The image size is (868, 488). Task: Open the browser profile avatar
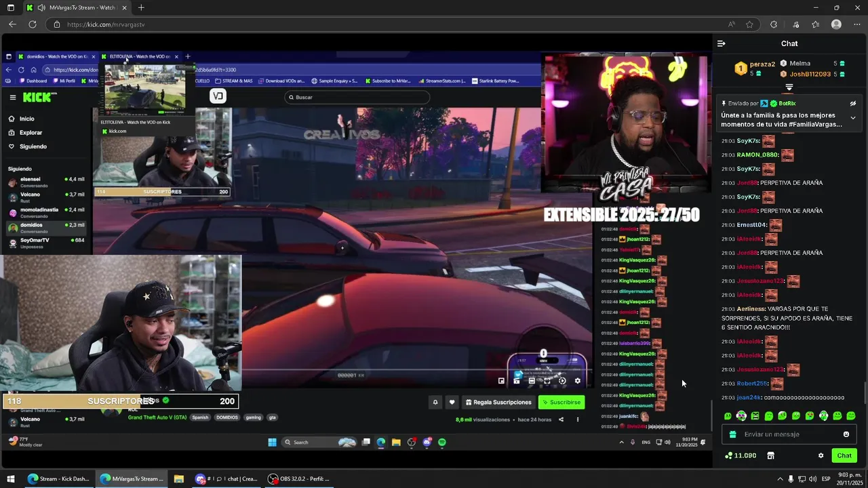[836, 24]
